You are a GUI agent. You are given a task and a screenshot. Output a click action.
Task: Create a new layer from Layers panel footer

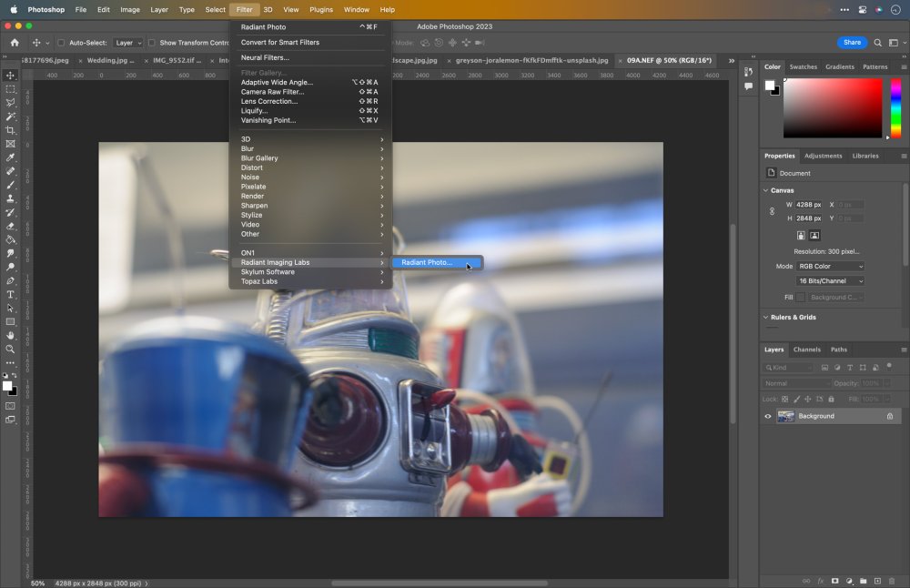click(x=877, y=581)
